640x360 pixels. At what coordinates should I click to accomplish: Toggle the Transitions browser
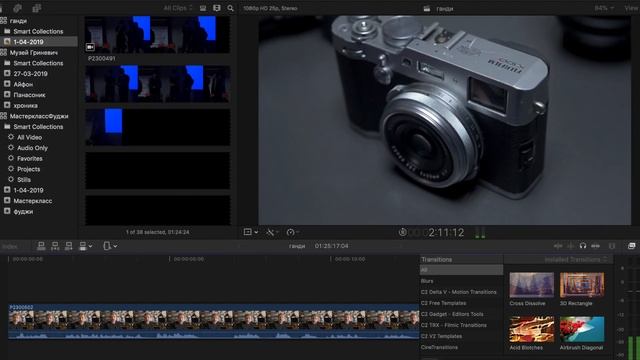(631, 246)
